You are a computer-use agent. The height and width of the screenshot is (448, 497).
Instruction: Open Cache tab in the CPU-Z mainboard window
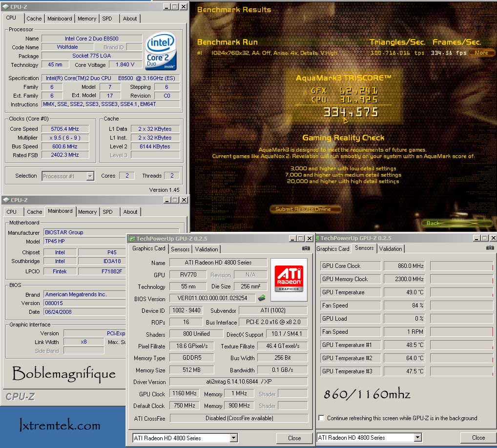[x=35, y=212]
